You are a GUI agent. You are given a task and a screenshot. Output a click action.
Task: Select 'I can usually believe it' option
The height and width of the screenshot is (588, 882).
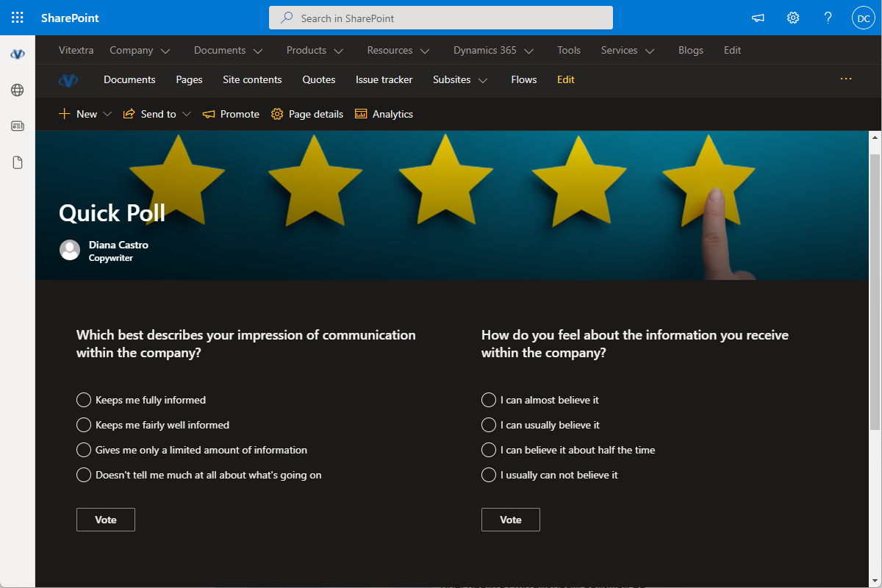point(489,425)
